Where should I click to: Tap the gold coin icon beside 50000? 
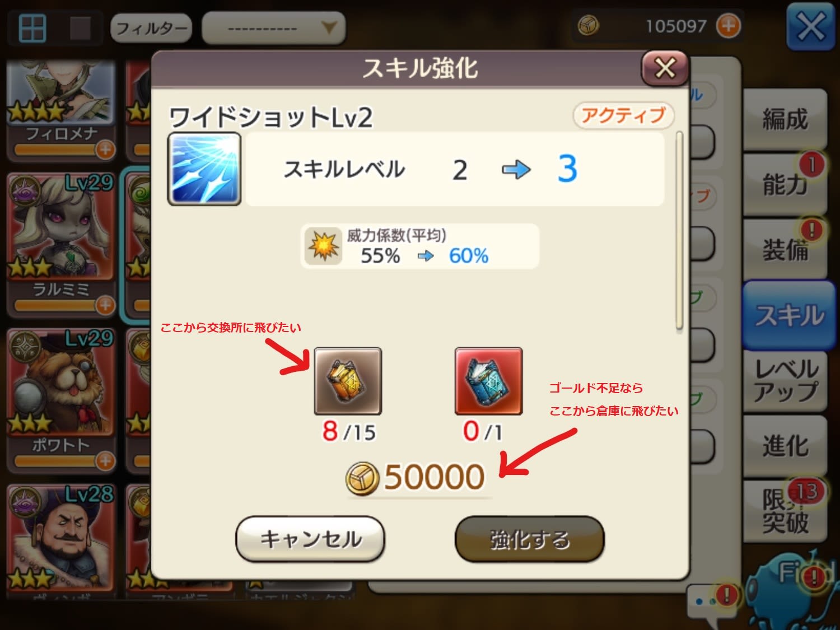362,479
